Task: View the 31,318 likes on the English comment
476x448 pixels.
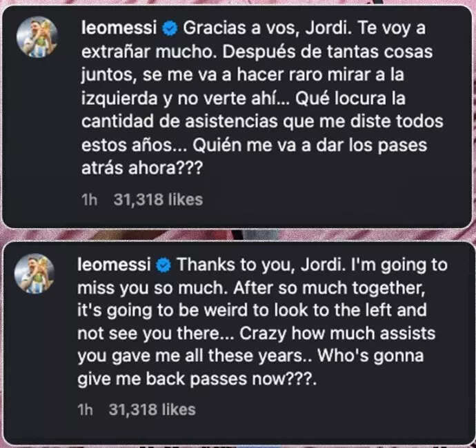Action: tap(152, 409)
